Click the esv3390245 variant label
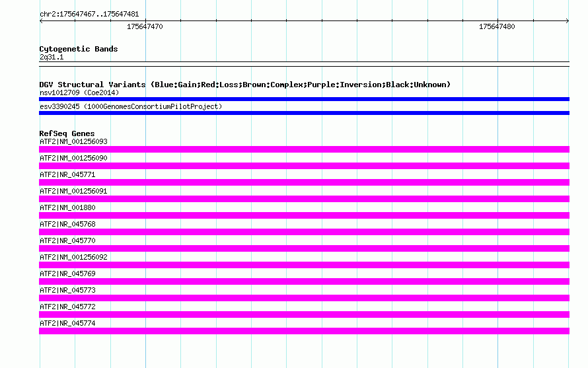588x368 pixels. point(131,106)
